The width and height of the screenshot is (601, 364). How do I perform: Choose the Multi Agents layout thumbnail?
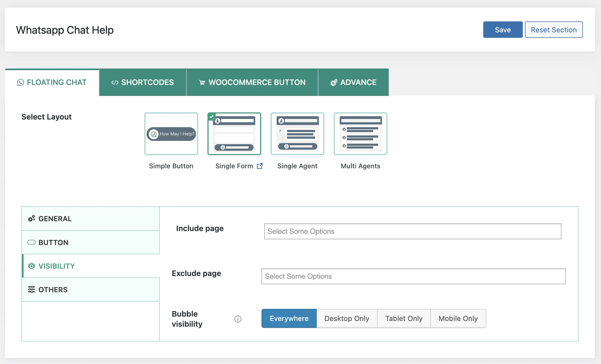tap(361, 134)
